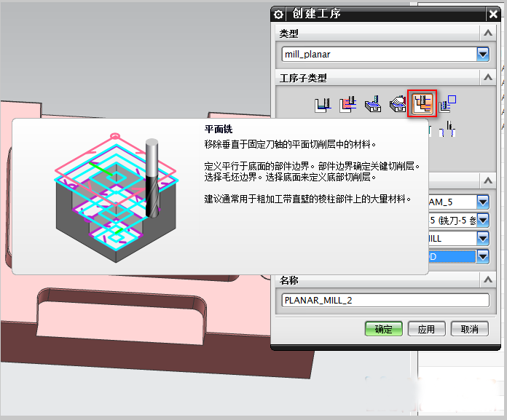Click the highlighted Planar Mill subtype icon
The width and height of the screenshot is (507, 420).
[422, 105]
